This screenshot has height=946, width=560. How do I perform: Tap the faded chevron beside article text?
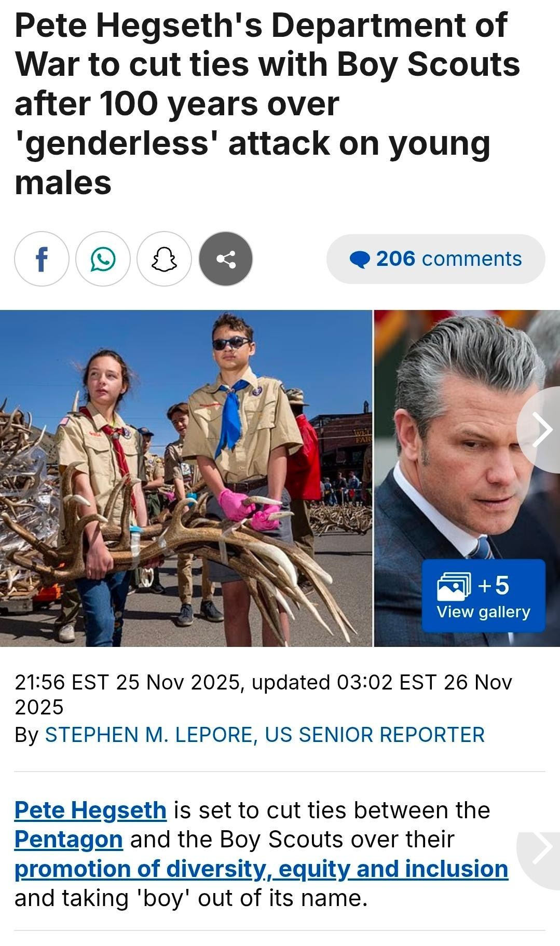pos(540,847)
